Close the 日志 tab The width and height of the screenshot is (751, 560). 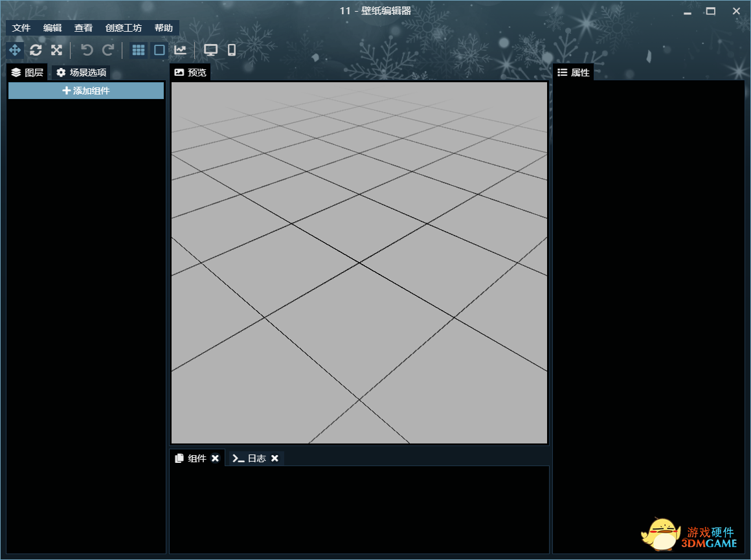[x=275, y=458]
